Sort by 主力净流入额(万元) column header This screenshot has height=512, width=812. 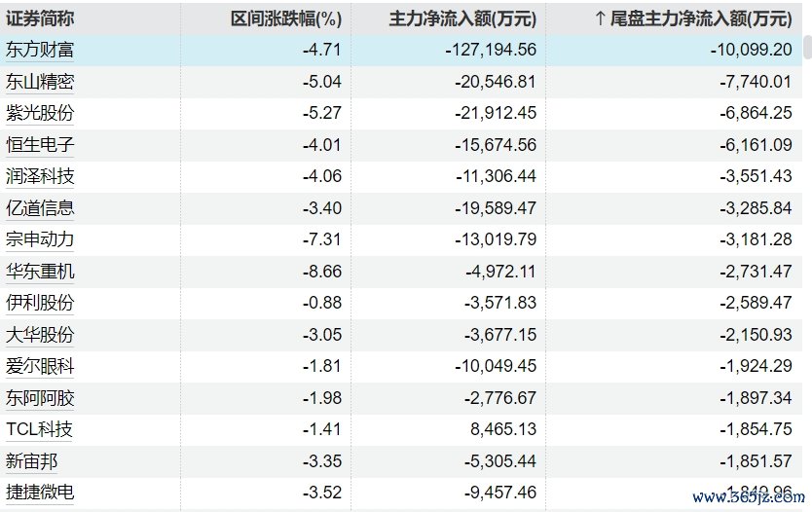click(x=462, y=18)
